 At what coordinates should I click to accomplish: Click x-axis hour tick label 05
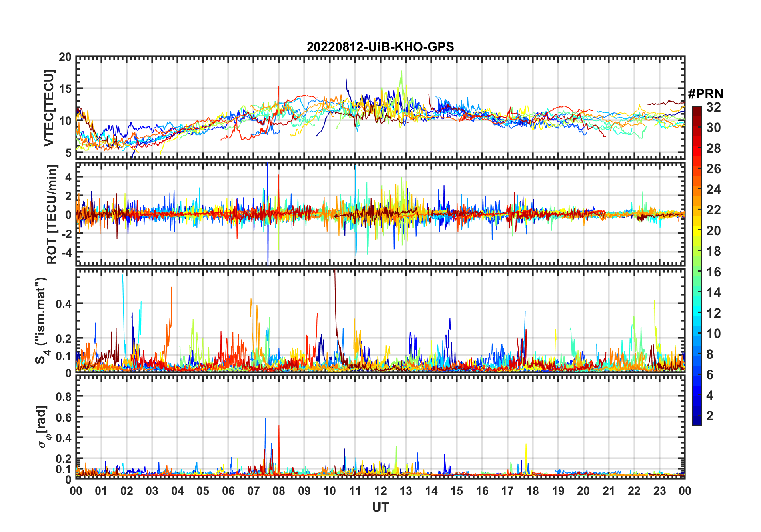(203, 491)
